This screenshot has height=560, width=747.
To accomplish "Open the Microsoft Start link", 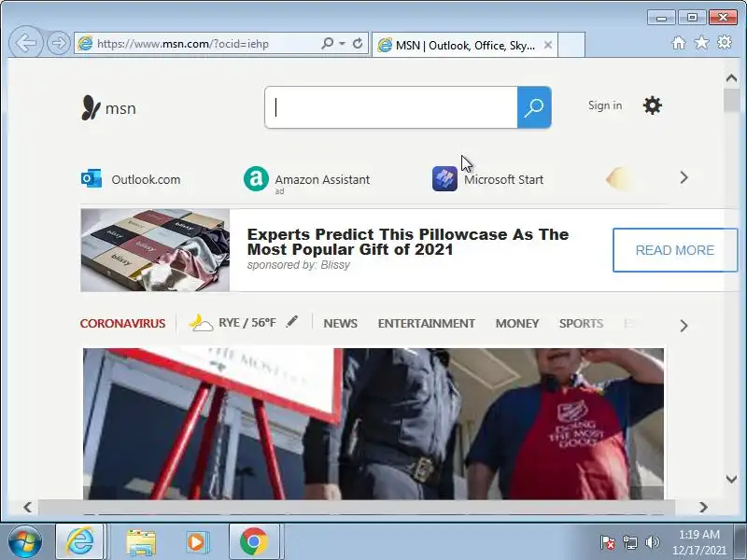I will [x=503, y=179].
